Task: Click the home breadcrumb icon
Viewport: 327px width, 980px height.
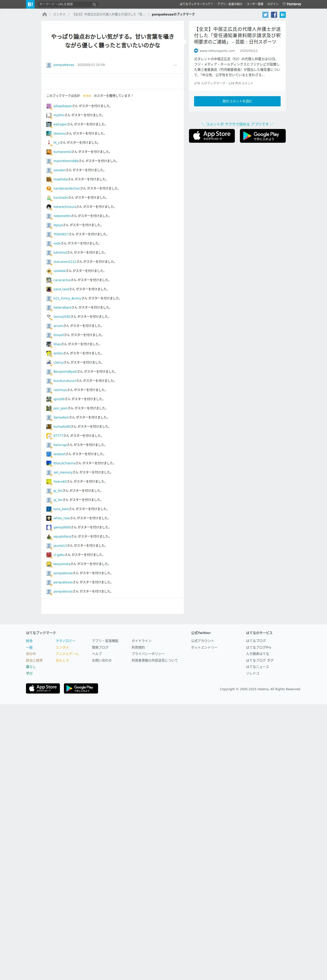Action: click(45, 15)
